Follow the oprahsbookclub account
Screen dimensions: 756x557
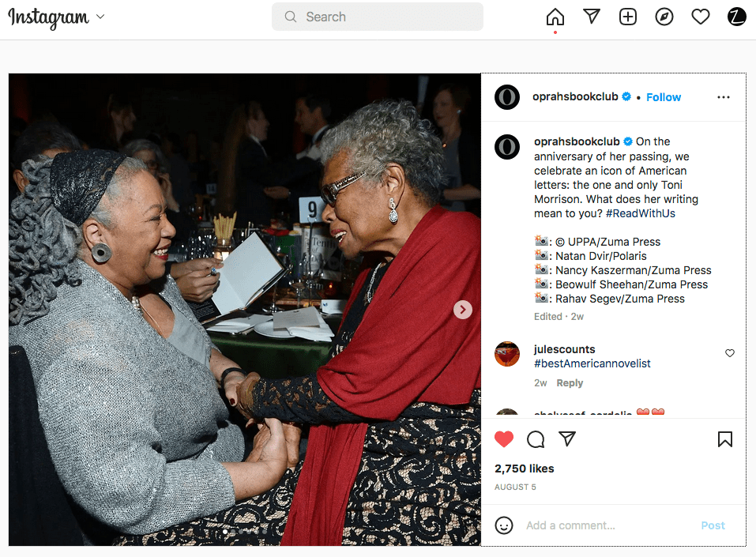click(x=664, y=97)
